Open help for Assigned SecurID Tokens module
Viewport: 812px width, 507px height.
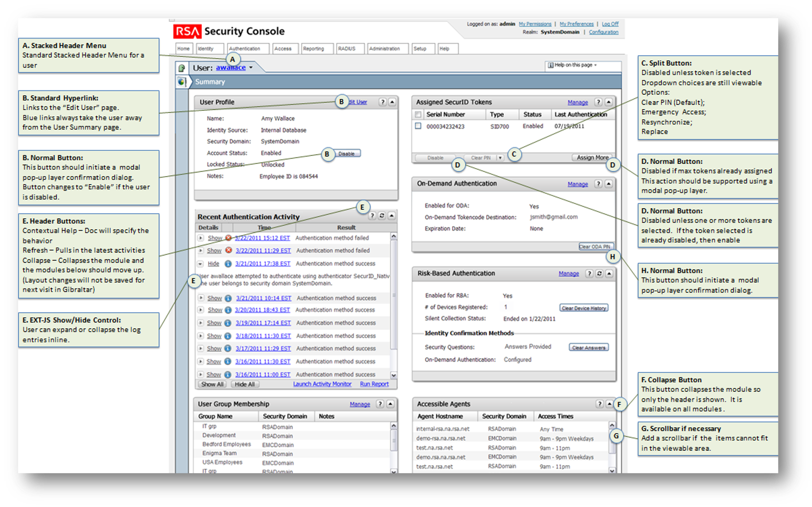click(599, 102)
